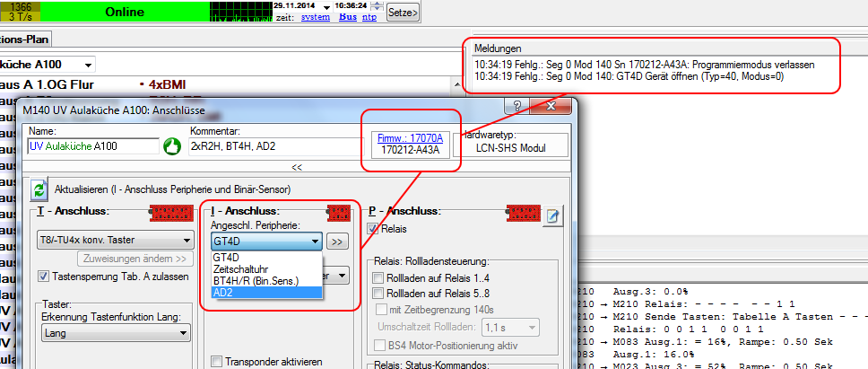Screen dimensions: 868x369
Task: Click the help question mark in dialog title
Action: coord(517,105)
